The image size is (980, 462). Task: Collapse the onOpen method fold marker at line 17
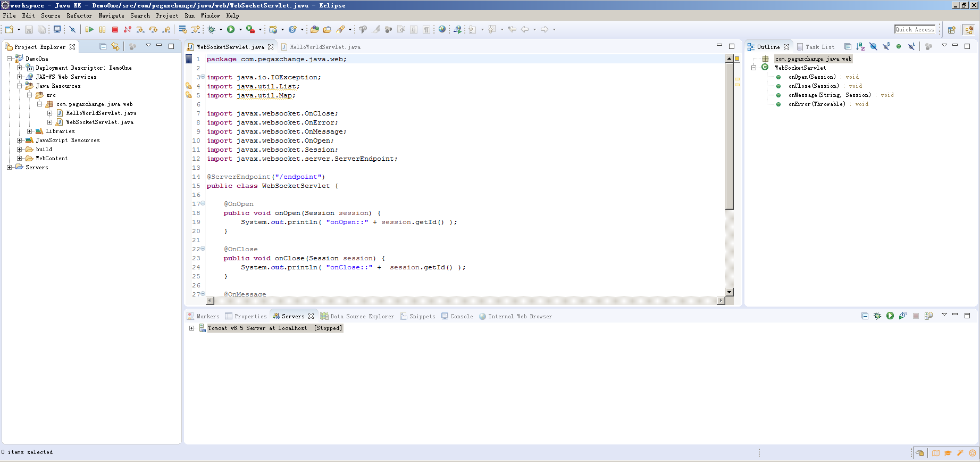pyautogui.click(x=203, y=203)
